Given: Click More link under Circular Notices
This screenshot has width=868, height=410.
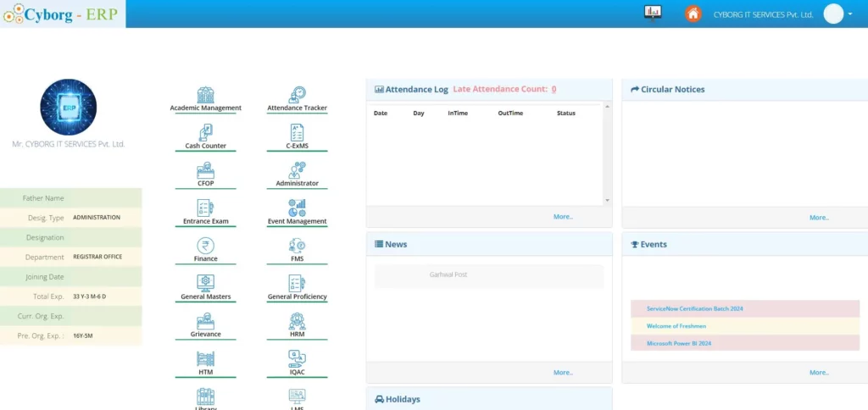Looking at the screenshot, I should click(819, 218).
